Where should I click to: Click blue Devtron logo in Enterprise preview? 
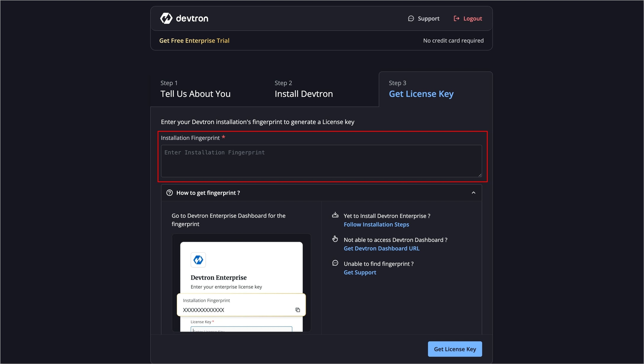pos(198,260)
